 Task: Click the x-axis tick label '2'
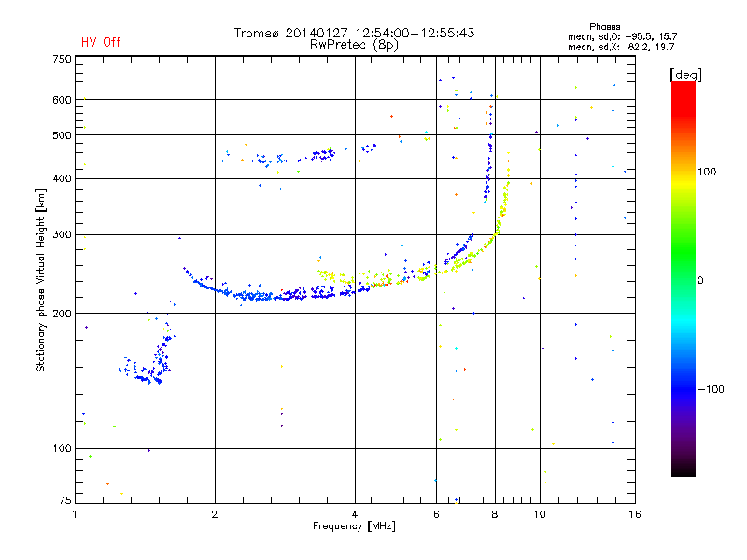pyautogui.click(x=215, y=514)
